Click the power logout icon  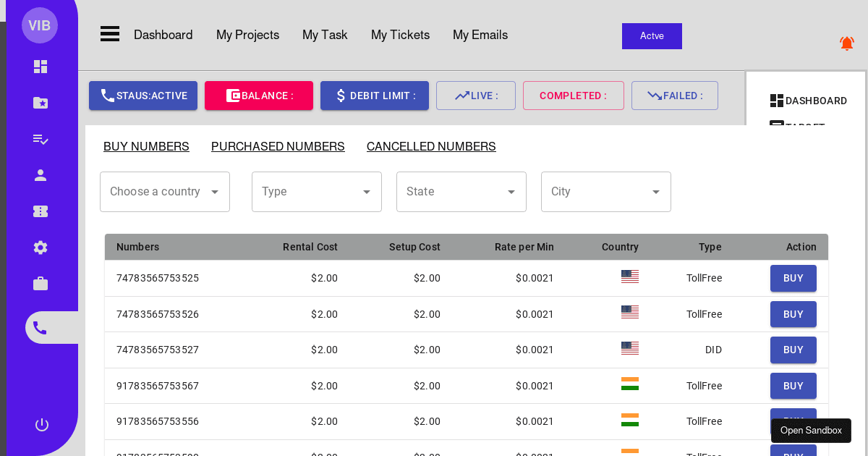[42, 425]
